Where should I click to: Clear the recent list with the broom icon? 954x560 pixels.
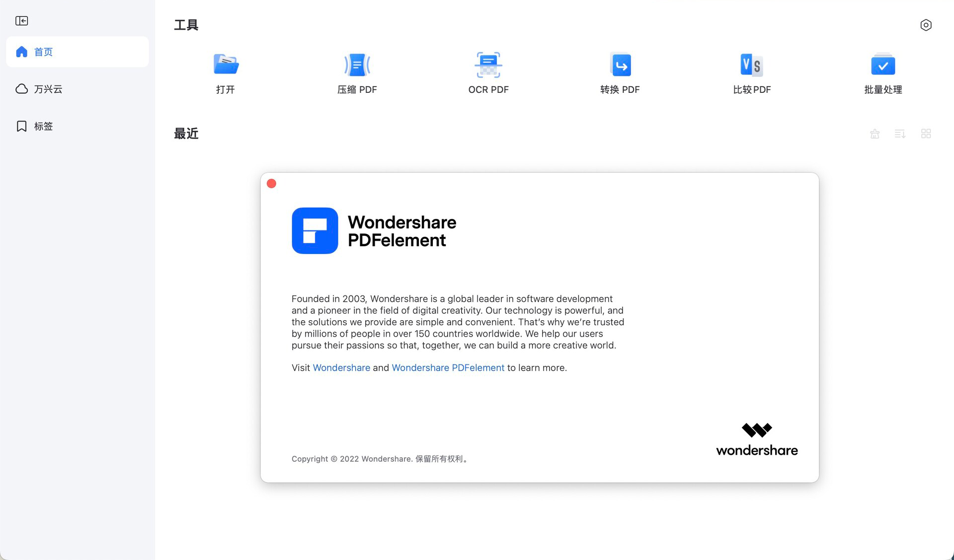point(875,134)
